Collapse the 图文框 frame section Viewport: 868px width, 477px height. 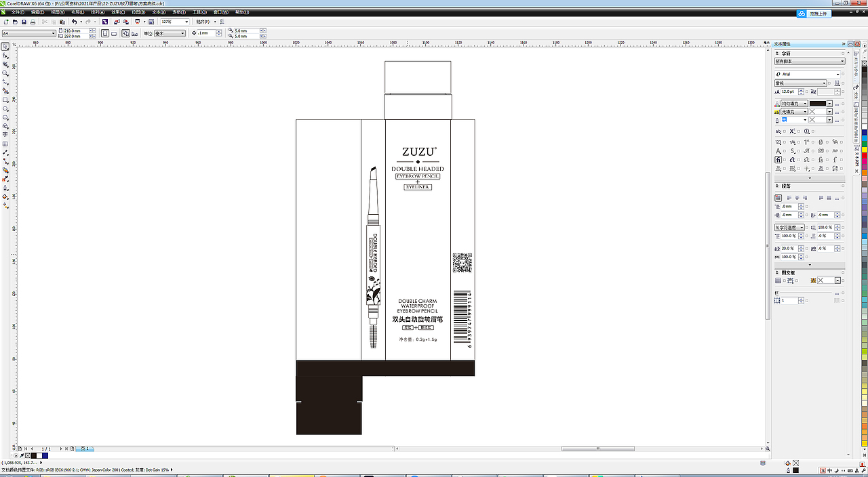pyautogui.click(x=777, y=272)
